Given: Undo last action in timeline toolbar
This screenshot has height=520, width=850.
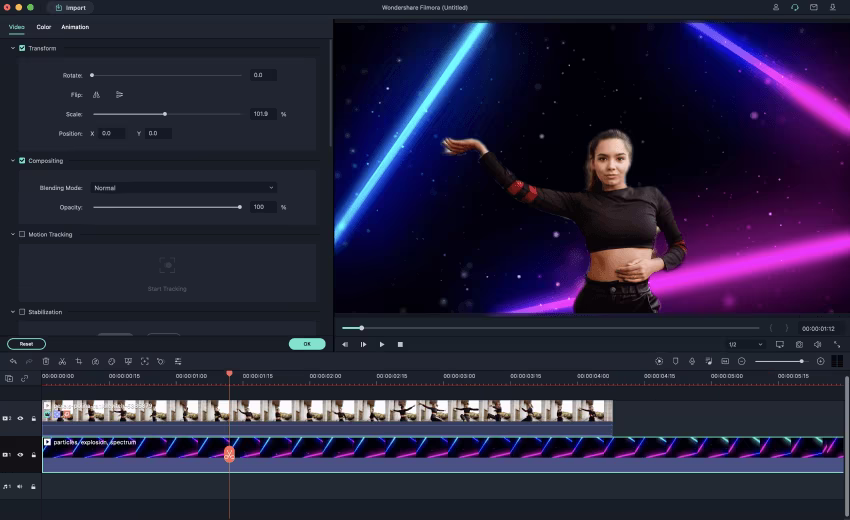Looking at the screenshot, I should click(x=13, y=361).
